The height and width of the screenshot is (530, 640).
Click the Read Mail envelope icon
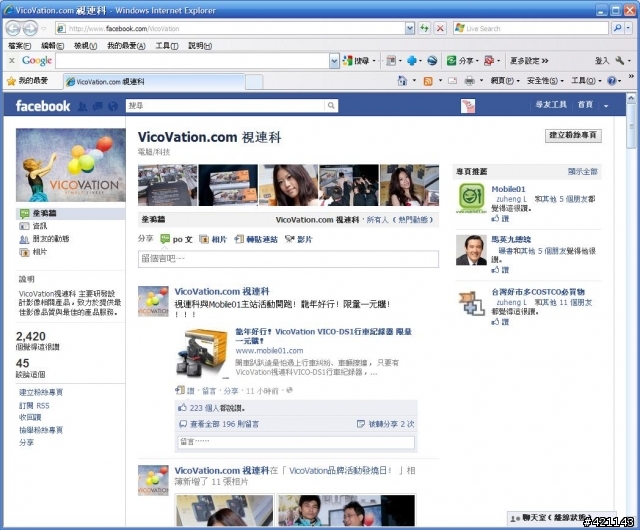[452, 81]
